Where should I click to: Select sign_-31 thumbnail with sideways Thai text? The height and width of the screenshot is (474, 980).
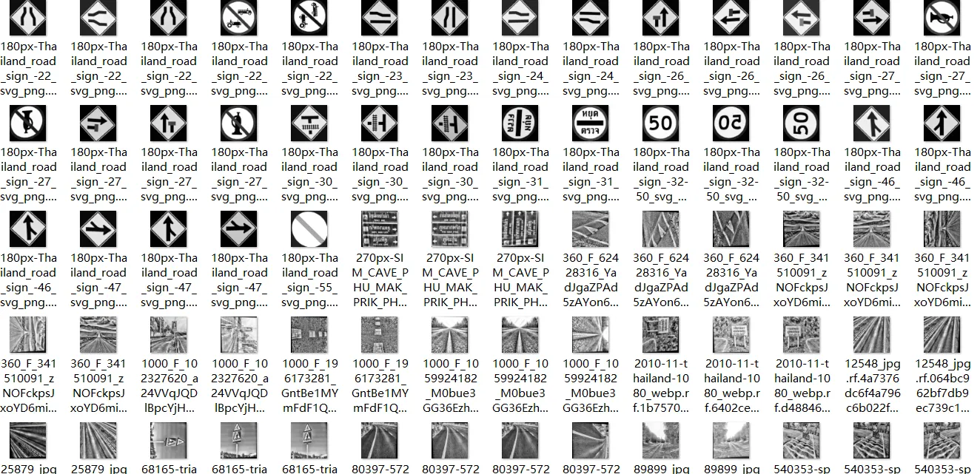click(x=520, y=123)
